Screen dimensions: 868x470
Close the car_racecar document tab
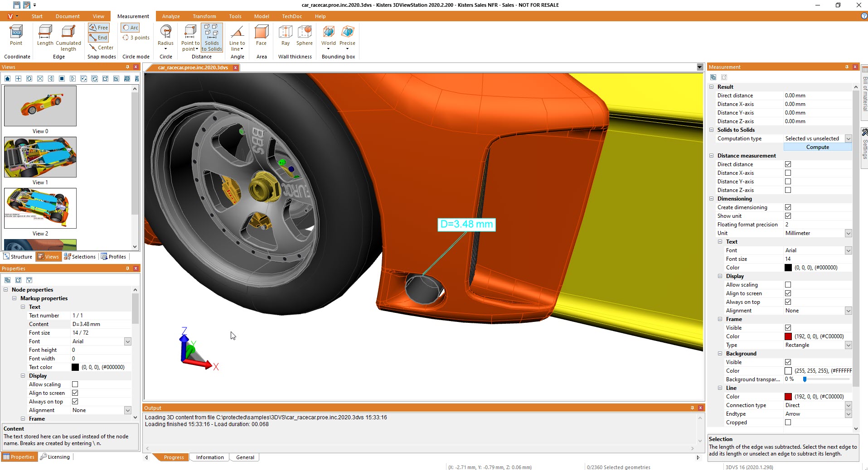tap(235, 67)
